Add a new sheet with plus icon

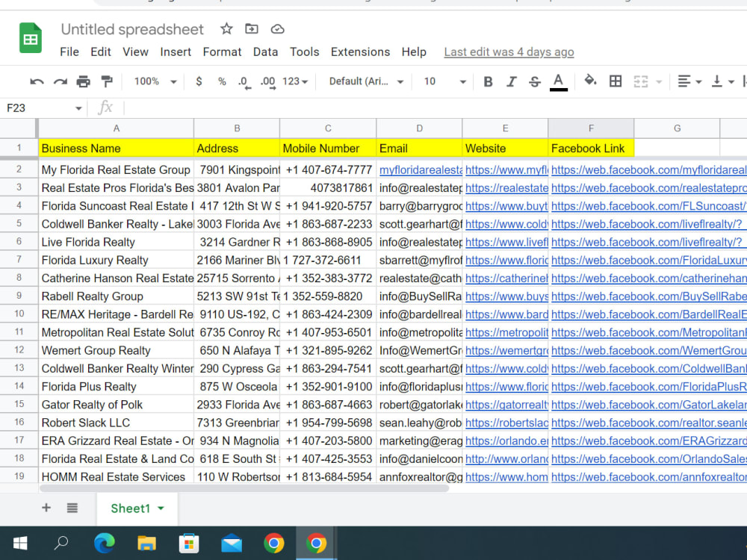46,508
